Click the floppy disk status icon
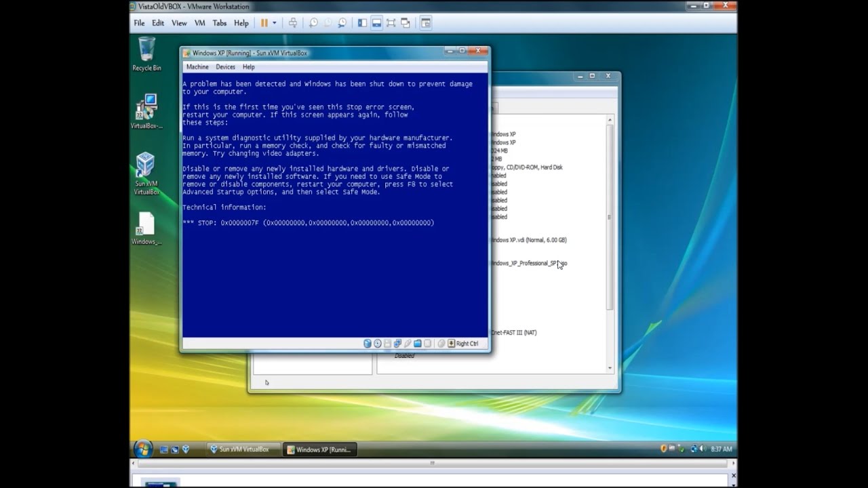Screen dimensions: 868x488 (x=388, y=344)
